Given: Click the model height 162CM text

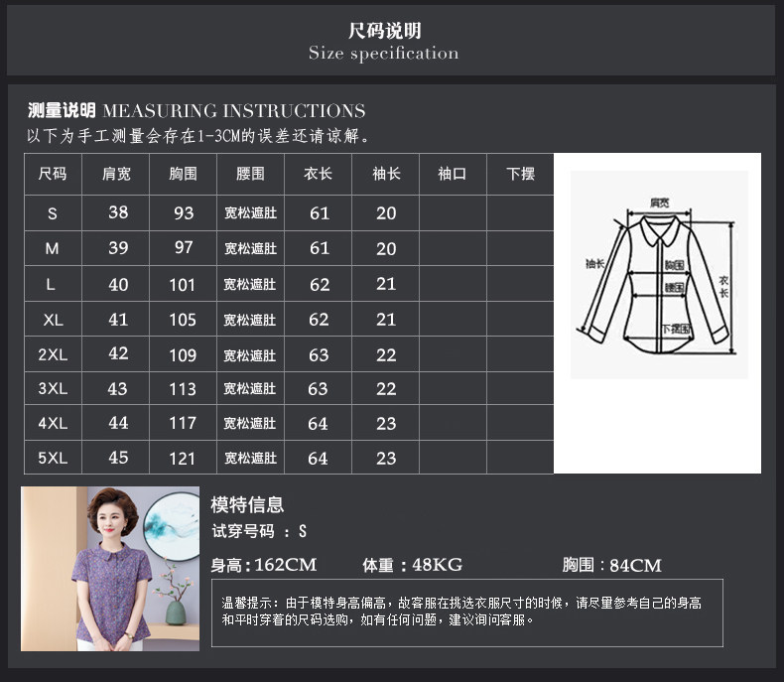Looking at the screenshot, I should coord(264,565).
